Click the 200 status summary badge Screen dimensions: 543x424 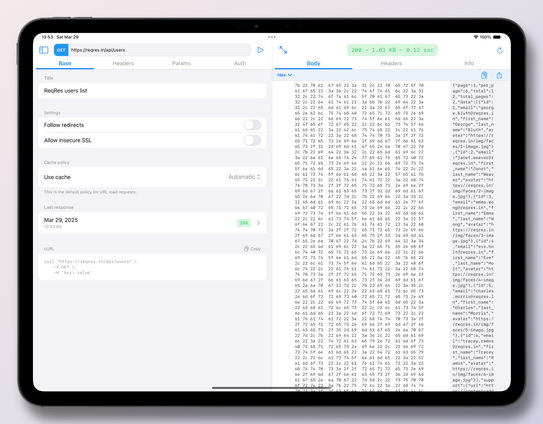392,50
